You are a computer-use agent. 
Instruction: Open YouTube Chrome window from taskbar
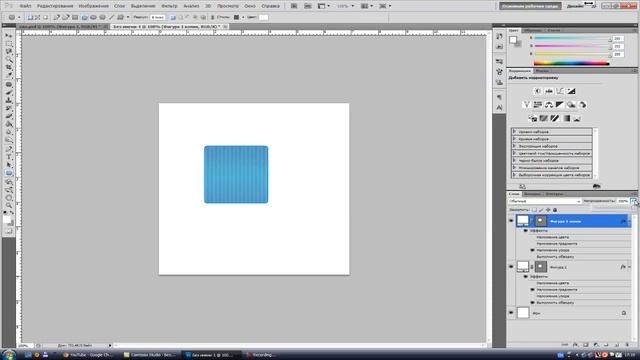(88, 355)
